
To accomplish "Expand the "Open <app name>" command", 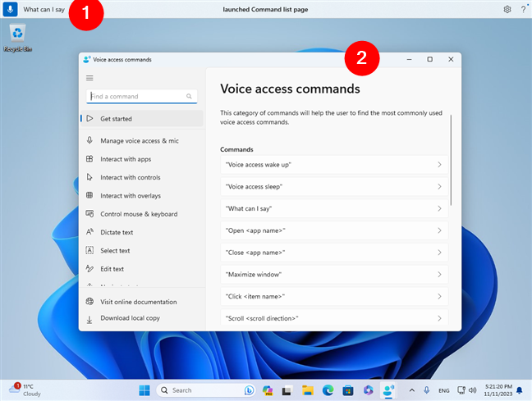I will pos(334,230).
